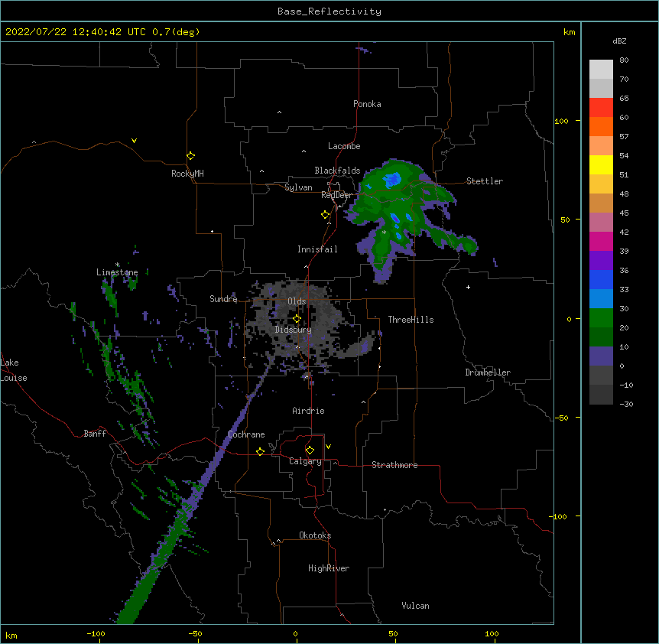Click the Limestone label
659x644 pixels.
click(117, 272)
